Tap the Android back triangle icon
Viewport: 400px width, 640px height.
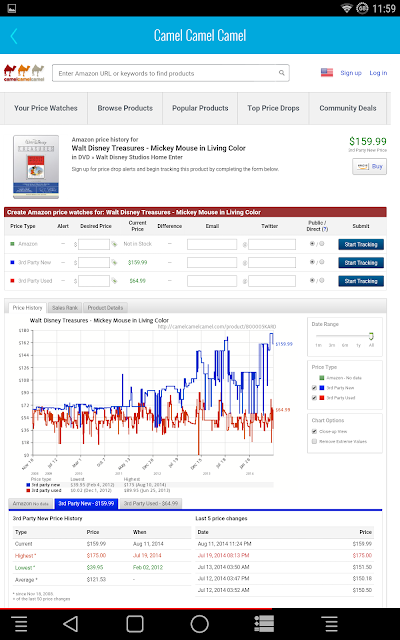click(x=71, y=624)
